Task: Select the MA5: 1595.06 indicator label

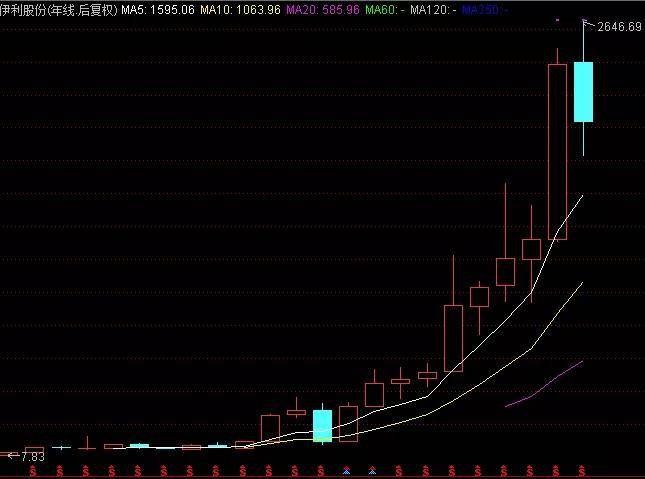Action: click(x=158, y=10)
